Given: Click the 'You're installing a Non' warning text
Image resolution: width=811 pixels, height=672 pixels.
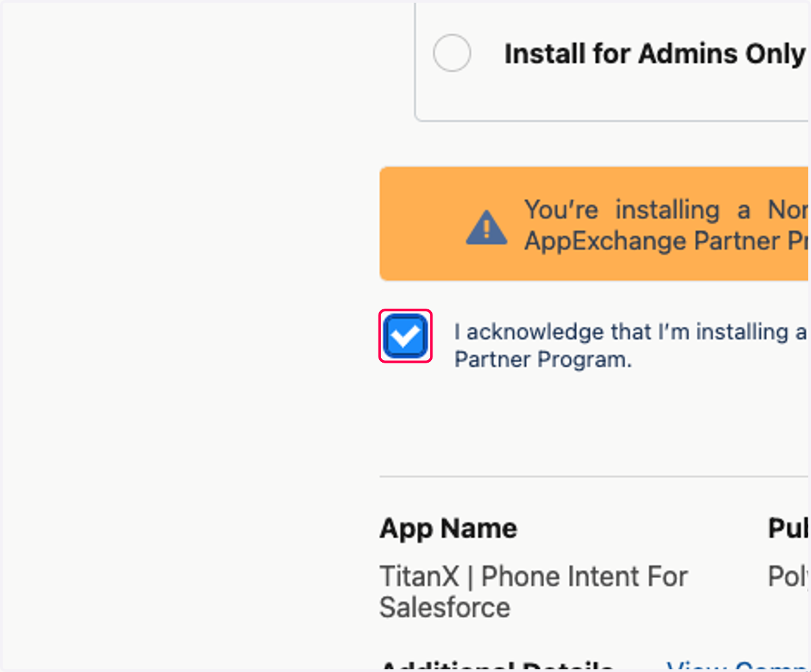Looking at the screenshot, I should coord(666,225).
